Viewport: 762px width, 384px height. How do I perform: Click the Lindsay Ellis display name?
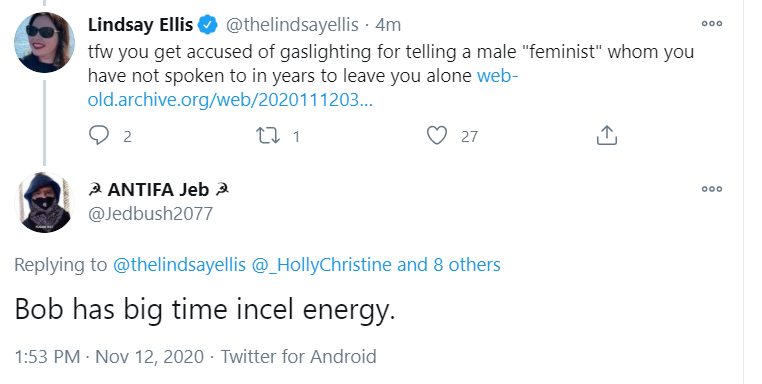140,25
